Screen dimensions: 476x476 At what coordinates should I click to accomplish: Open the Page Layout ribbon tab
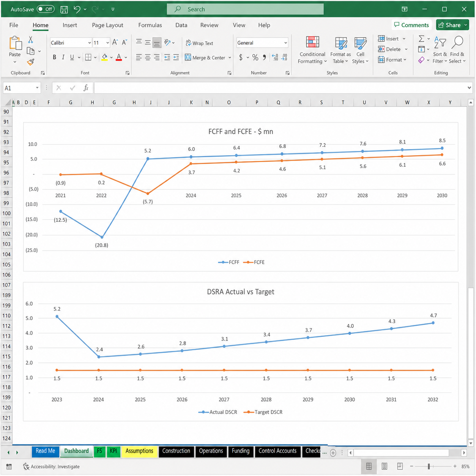click(107, 25)
